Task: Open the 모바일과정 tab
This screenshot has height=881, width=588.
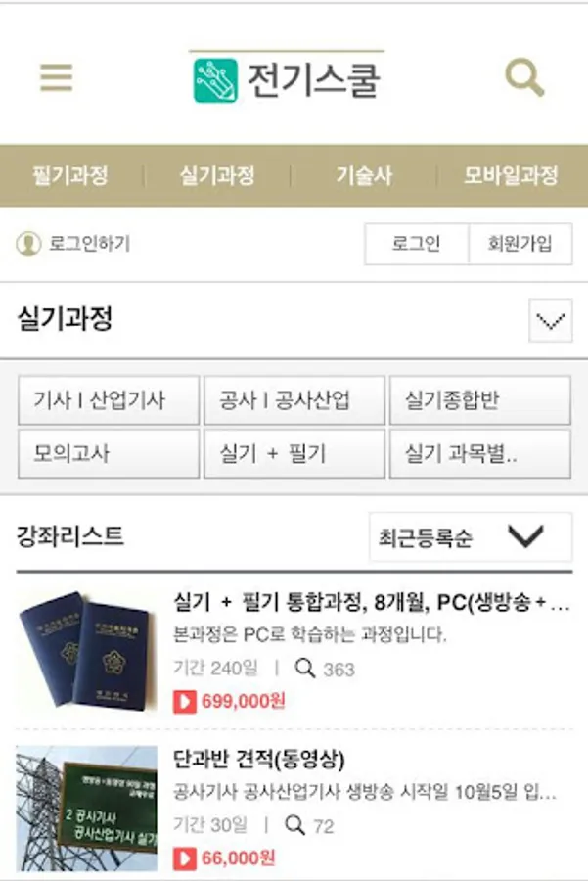Action: click(511, 176)
